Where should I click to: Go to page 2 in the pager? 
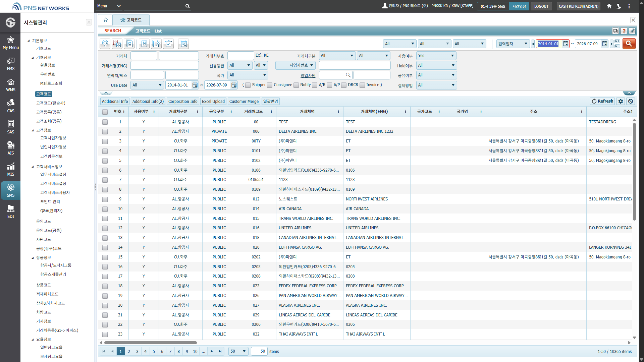[129, 351]
